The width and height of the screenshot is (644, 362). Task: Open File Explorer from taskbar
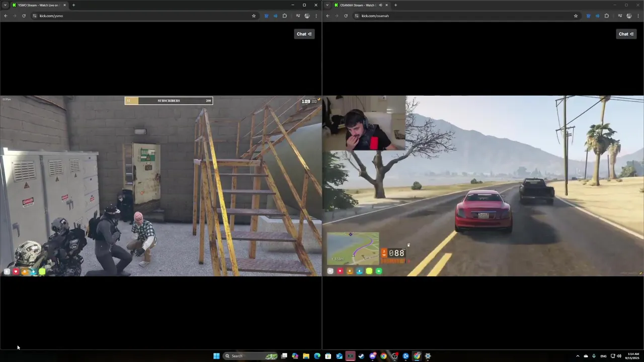(306, 356)
